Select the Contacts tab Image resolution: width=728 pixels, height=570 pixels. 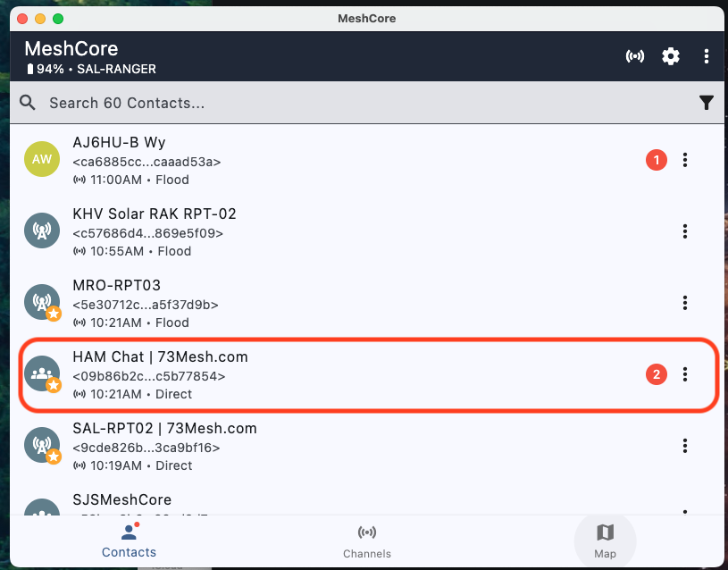pos(129,541)
